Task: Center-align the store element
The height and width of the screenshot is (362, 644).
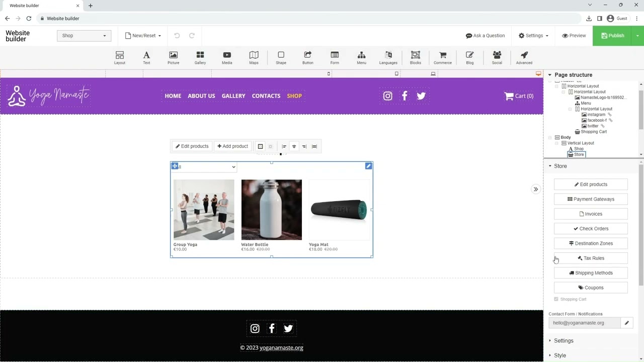Action: (294, 146)
